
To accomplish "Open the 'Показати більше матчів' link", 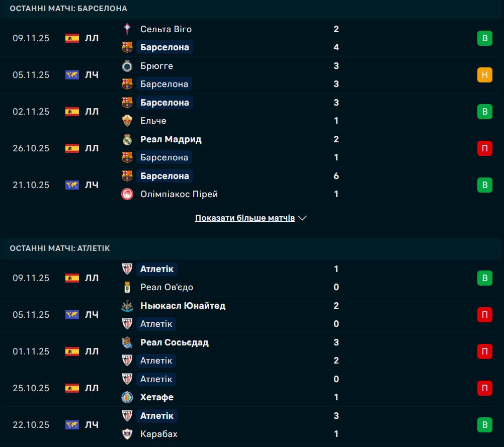I will (x=245, y=218).
